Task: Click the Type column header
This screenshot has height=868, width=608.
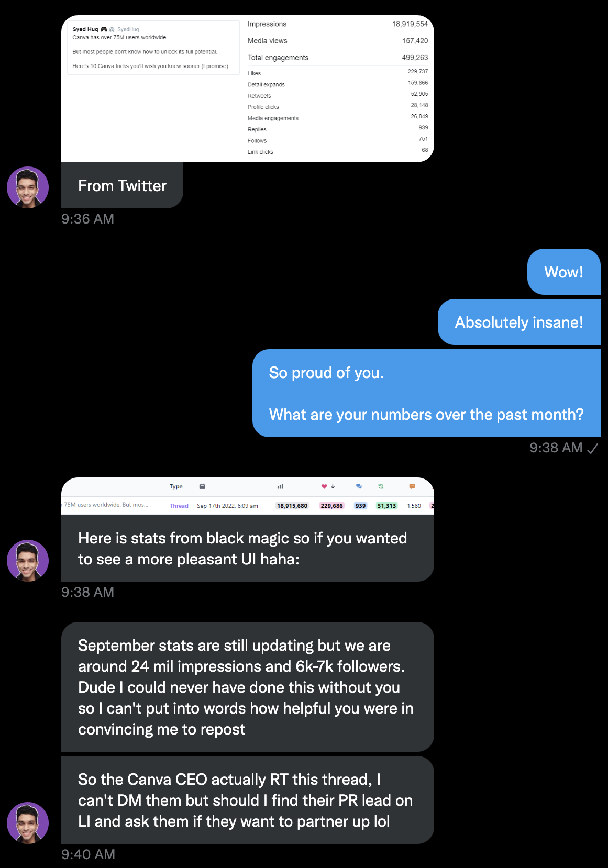Action: pos(176,486)
